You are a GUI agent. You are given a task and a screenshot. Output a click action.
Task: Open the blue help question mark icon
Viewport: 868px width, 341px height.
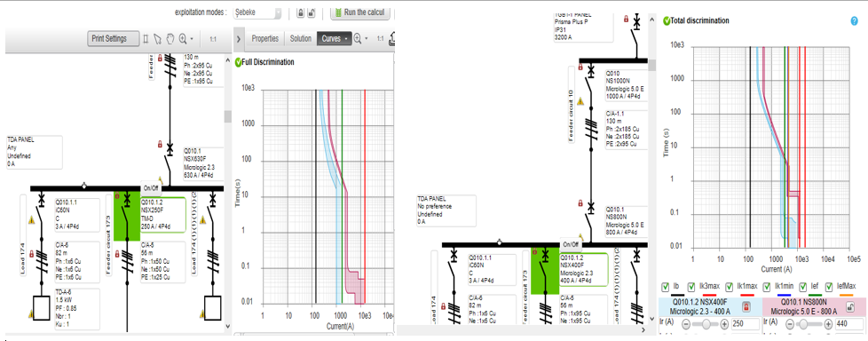pos(854,21)
